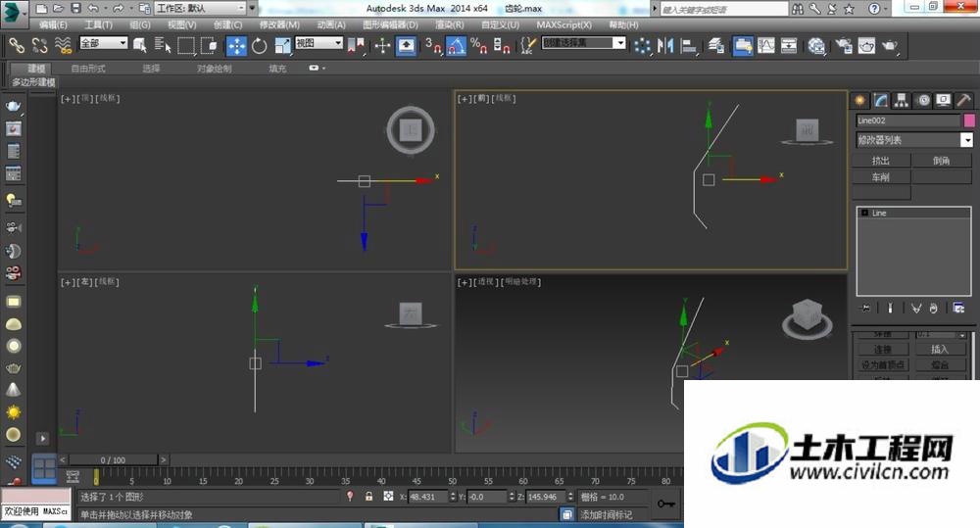Click the 挤出 modifier button
Viewport: 980px width, 528px height.
(881, 161)
